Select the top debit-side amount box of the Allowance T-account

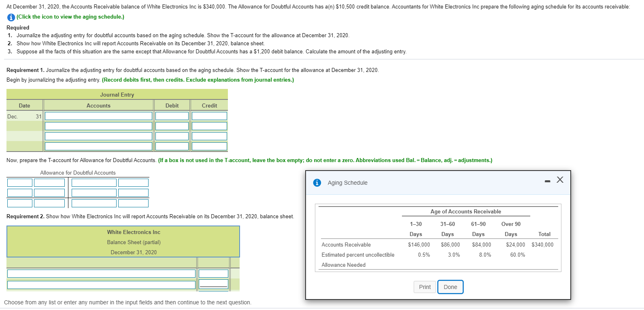click(49, 183)
